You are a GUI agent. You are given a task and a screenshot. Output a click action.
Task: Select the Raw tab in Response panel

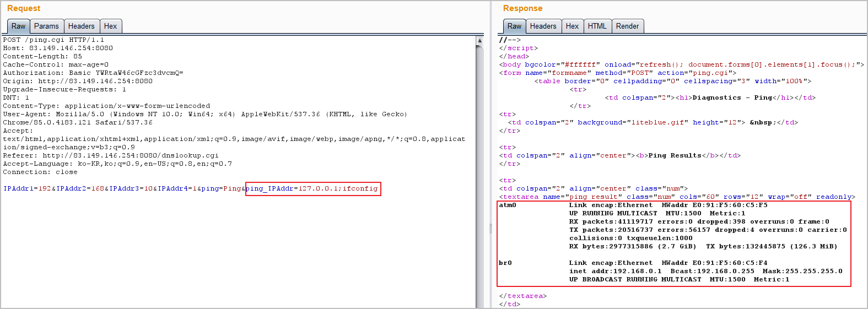[x=514, y=26]
